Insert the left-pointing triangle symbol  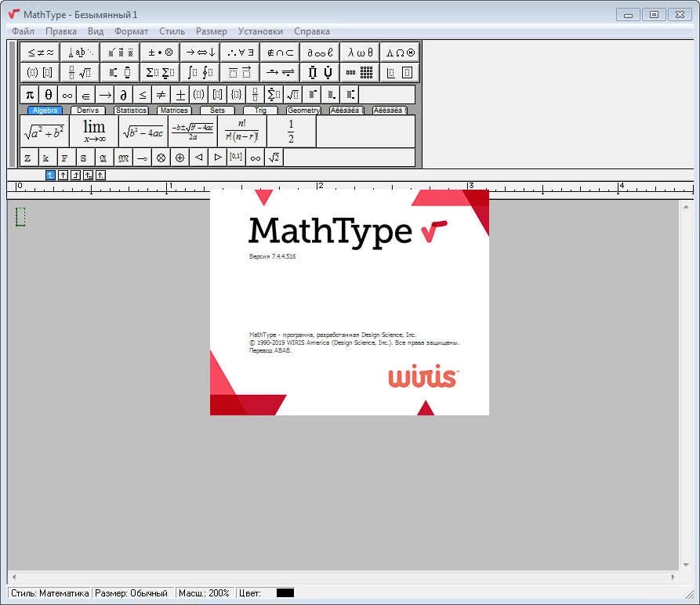(198, 158)
